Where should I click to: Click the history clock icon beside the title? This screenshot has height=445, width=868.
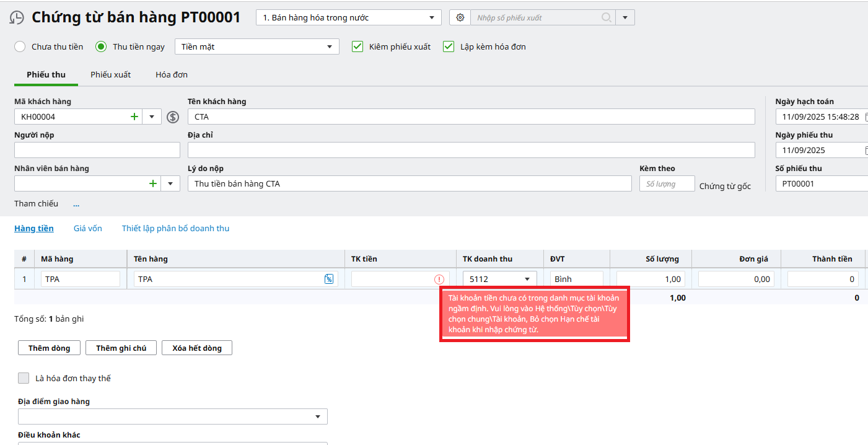tap(17, 18)
